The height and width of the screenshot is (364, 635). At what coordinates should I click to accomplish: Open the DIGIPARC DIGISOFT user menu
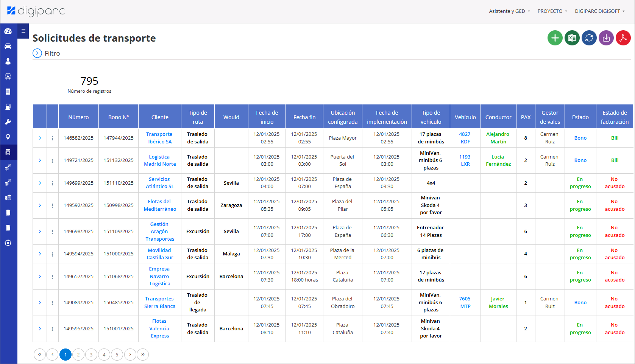[x=599, y=11]
